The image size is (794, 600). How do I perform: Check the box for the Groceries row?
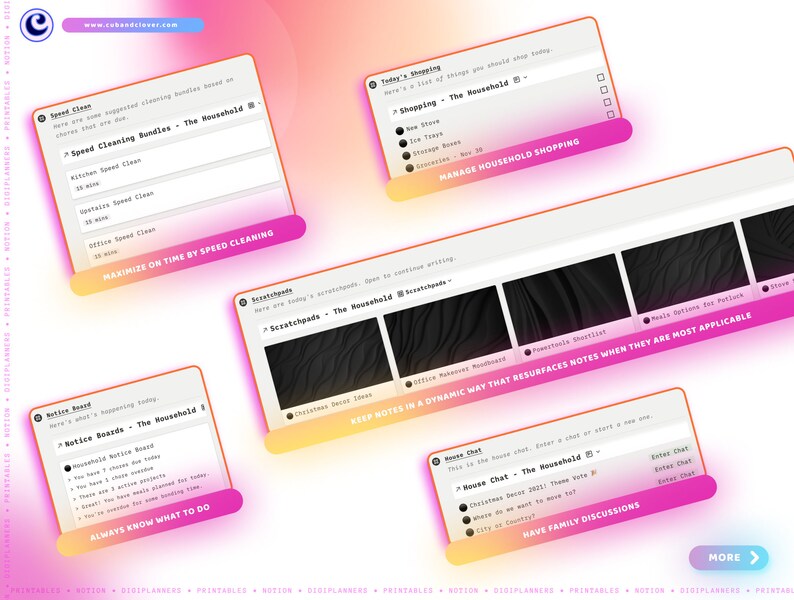[x=611, y=114]
